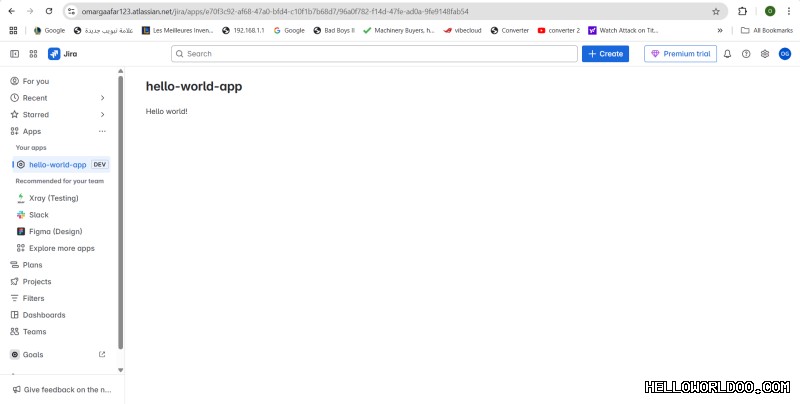
Task: Open the Watch Attack on Tit... bookmark
Action: coord(623,31)
